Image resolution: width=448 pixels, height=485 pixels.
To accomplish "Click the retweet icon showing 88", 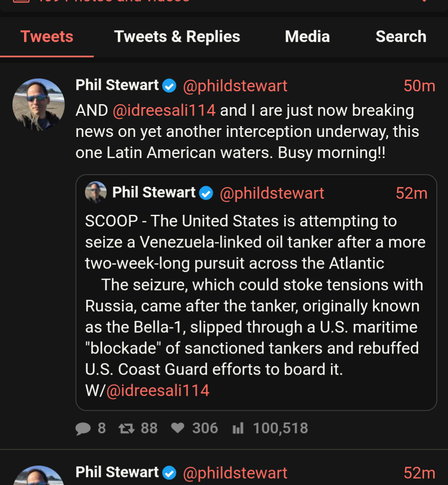I will [127, 428].
